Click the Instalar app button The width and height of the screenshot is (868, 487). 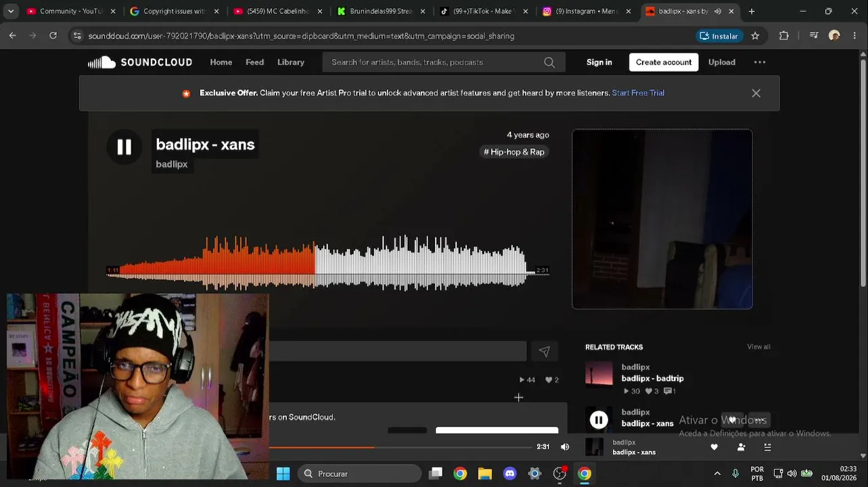point(720,36)
